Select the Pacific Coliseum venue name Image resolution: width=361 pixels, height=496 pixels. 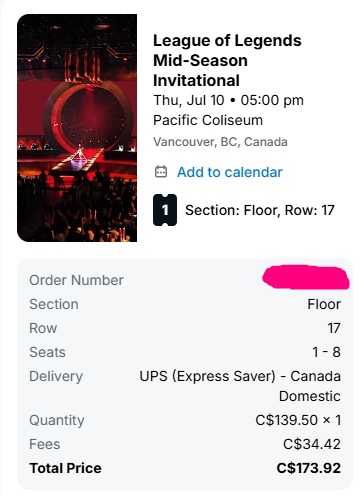(208, 120)
